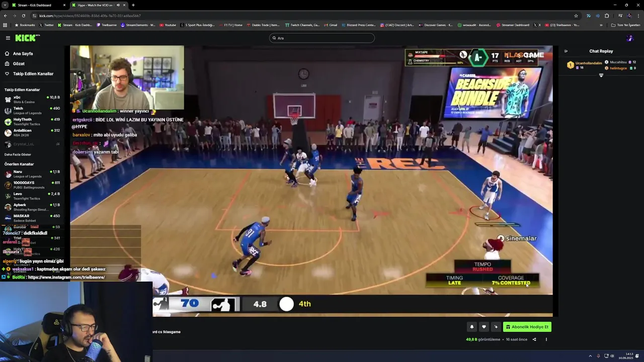Click the notification bell button under video
This screenshot has width=644, height=362.
coord(471,327)
